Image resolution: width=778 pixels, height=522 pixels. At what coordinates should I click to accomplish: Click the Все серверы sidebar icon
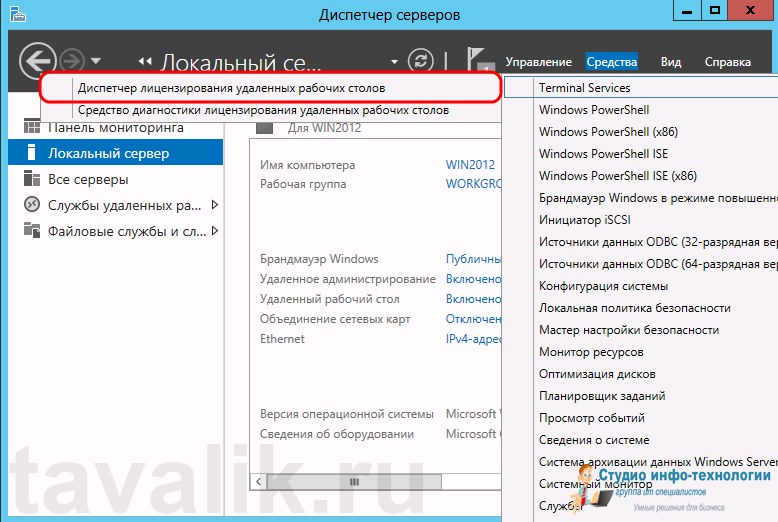click(32, 180)
